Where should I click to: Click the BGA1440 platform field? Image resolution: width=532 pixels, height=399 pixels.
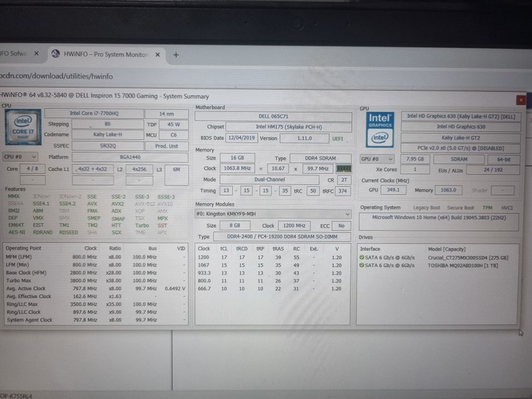130,157
